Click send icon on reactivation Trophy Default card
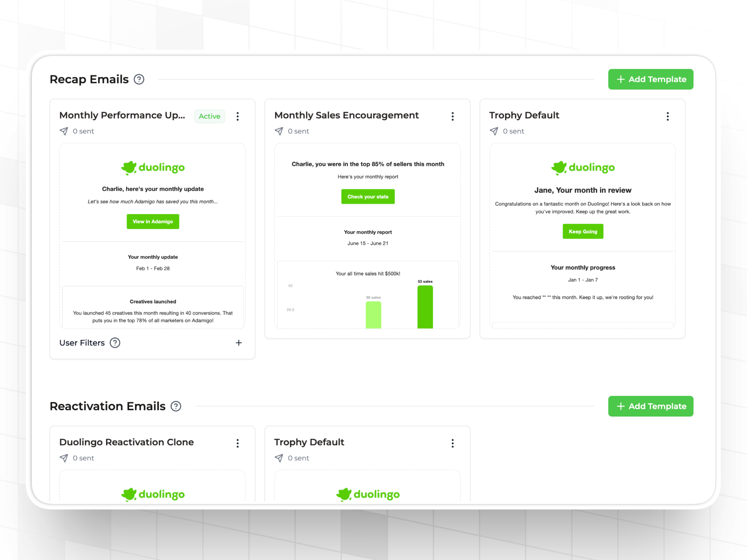This screenshot has width=747, height=560. pyautogui.click(x=279, y=458)
